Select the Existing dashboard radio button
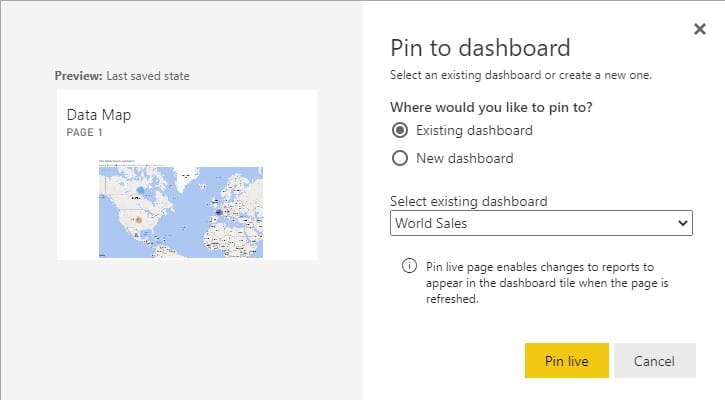Viewport: 725px width, 400px height. pyautogui.click(x=400, y=130)
